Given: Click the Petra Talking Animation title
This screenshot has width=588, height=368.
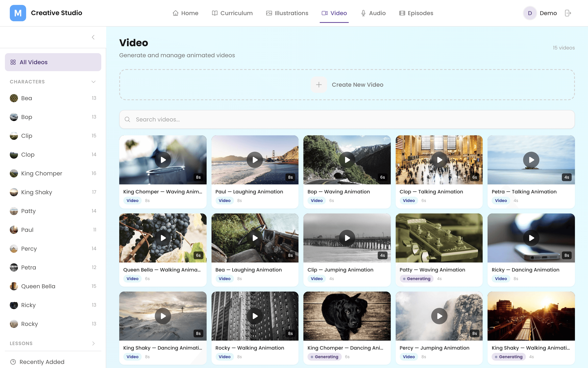Looking at the screenshot, I should point(524,192).
